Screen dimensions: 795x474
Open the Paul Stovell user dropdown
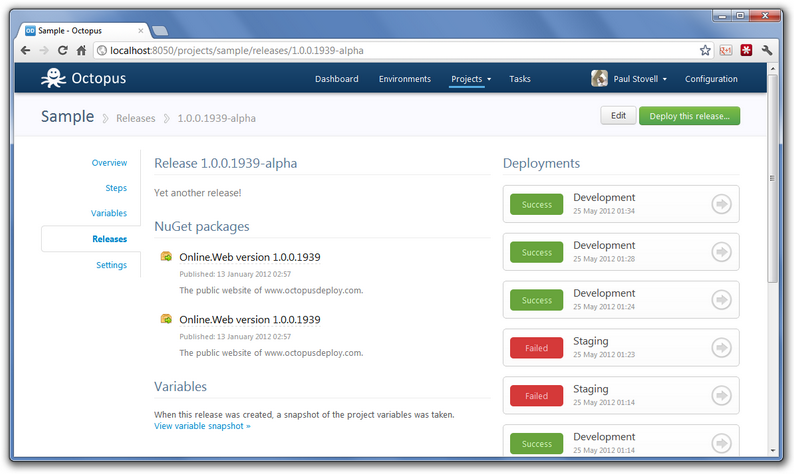640,79
